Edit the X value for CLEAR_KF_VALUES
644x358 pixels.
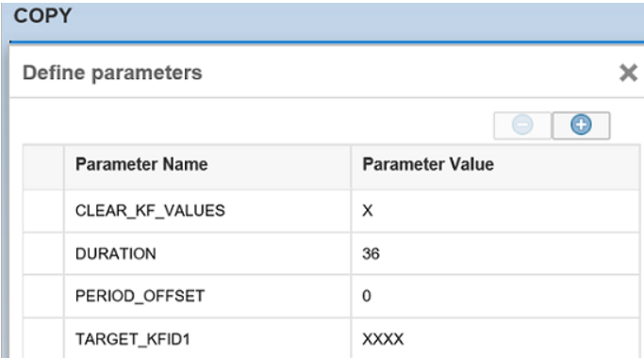(x=496, y=211)
